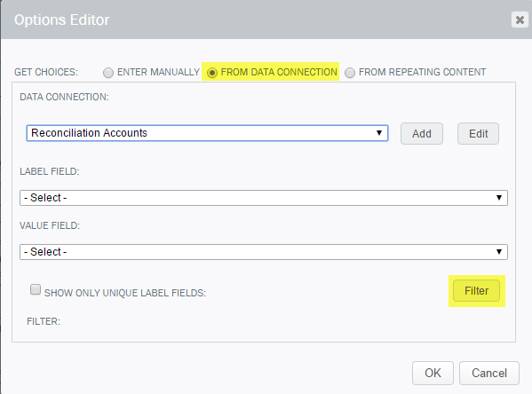The image size is (532, 394).
Task: Enable Show Only Unique Label Fields checkbox
Action: (36, 289)
